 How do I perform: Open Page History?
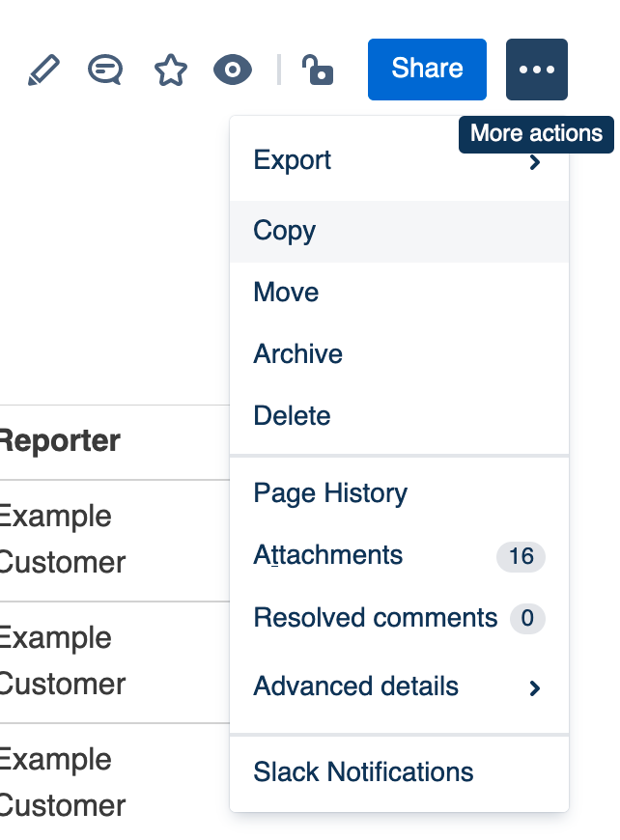[x=399, y=492]
